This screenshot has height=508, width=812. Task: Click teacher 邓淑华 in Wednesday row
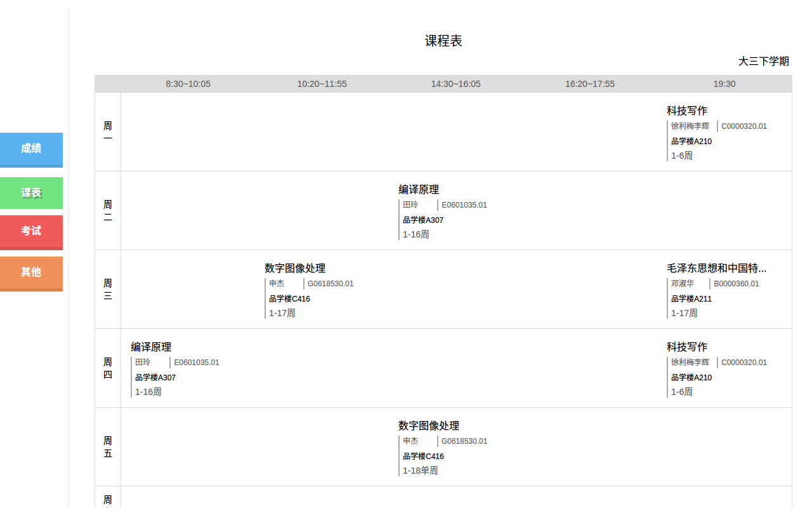tap(683, 283)
